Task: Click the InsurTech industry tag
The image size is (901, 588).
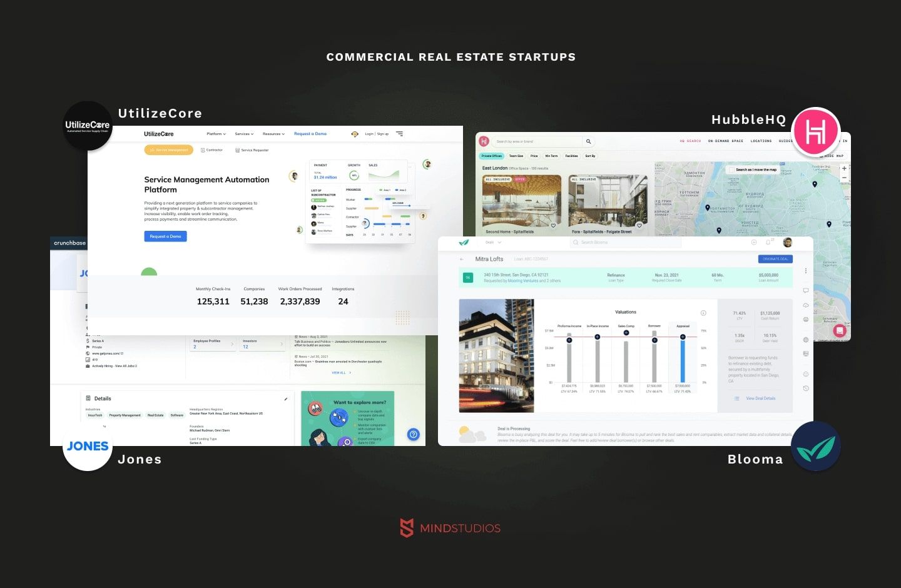Action: pos(95,415)
